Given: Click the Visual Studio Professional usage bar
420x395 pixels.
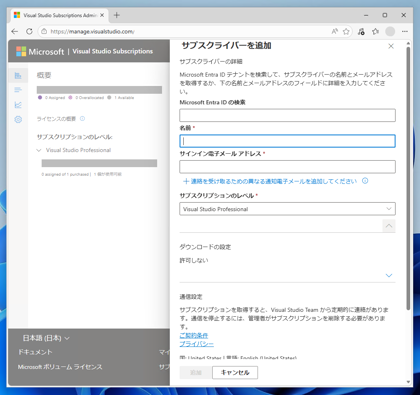Looking at the screenshot, I should [x=99, y=163].
